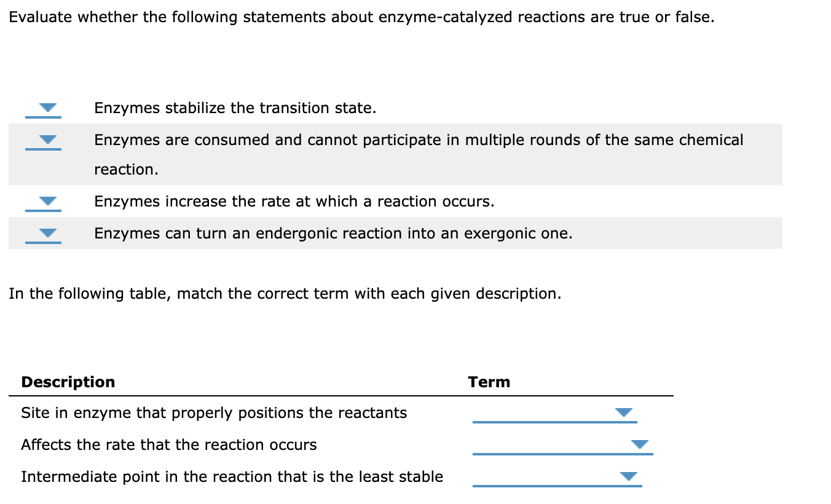Click the Term column header

pyautogui.click(x=489, y=382)
